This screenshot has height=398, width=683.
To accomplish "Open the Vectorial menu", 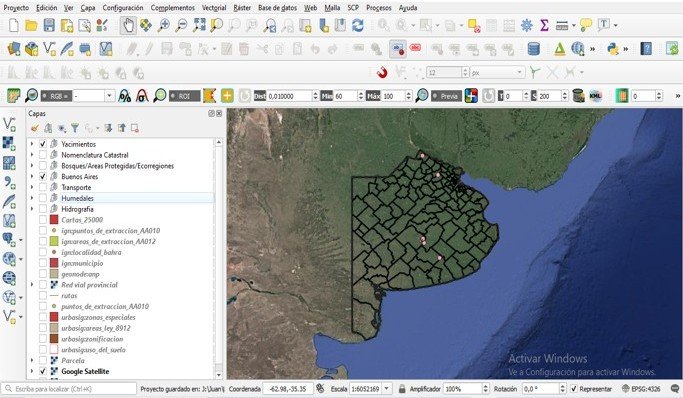I will click(x=214, y=8).
